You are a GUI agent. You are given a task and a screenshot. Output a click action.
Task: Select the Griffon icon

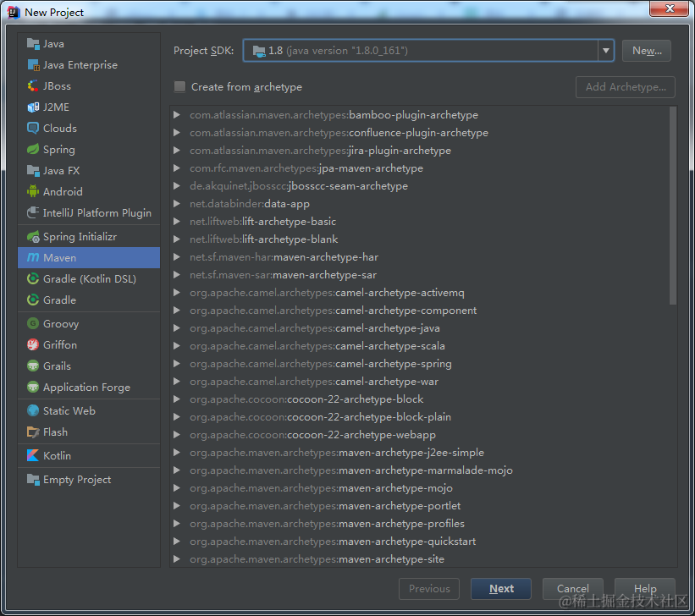pos(33,344)
